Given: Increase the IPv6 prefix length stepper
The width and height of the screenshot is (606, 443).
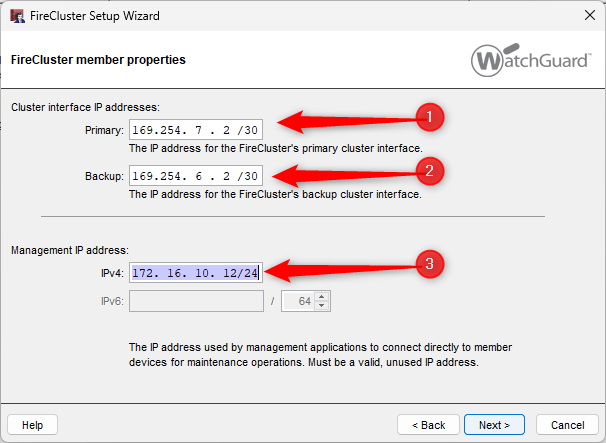Looking at the screenshot, I should point(322,296).
